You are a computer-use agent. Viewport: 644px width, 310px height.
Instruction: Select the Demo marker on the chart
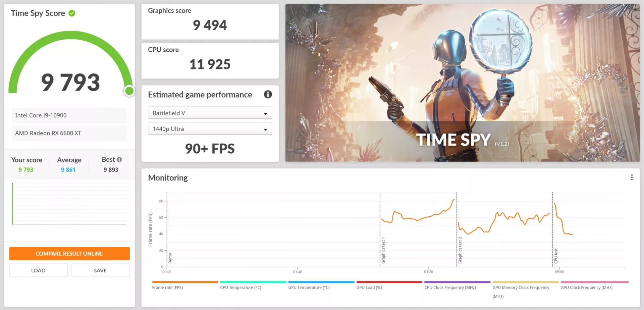click(170, 258)
